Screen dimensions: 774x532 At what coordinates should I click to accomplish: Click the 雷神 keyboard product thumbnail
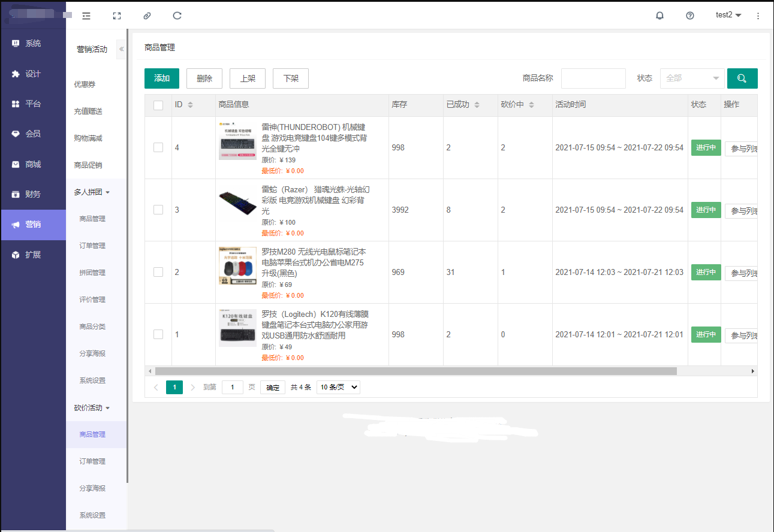coord(238,140)
